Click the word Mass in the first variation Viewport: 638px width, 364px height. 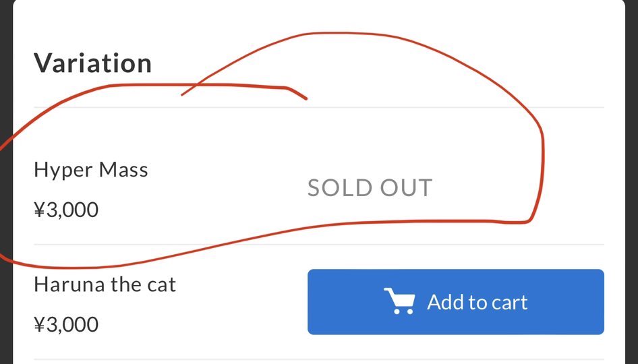[x=123, y=170]
